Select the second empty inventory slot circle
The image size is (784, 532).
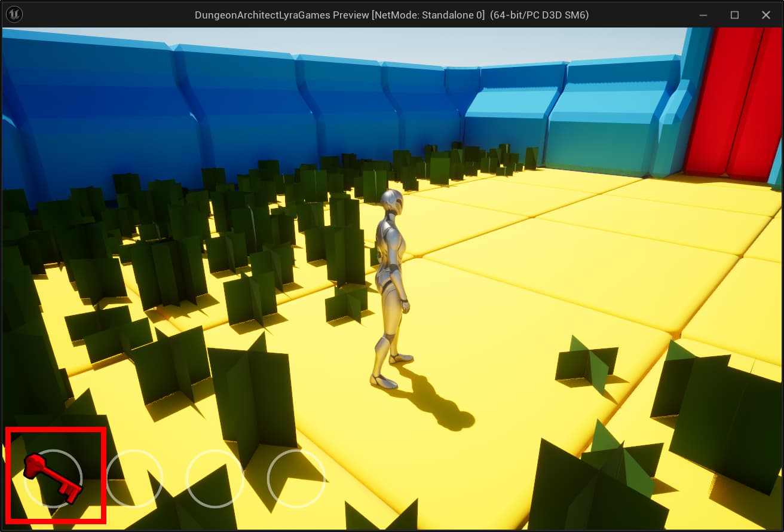(x=134, y=479)
